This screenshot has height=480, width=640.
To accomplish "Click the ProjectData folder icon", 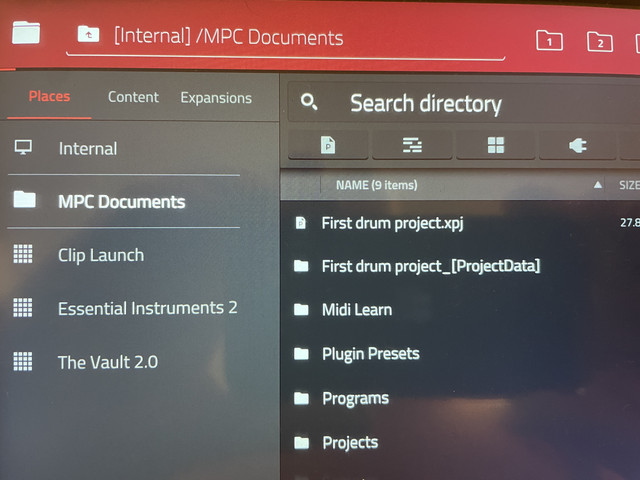I will [301, 266].
